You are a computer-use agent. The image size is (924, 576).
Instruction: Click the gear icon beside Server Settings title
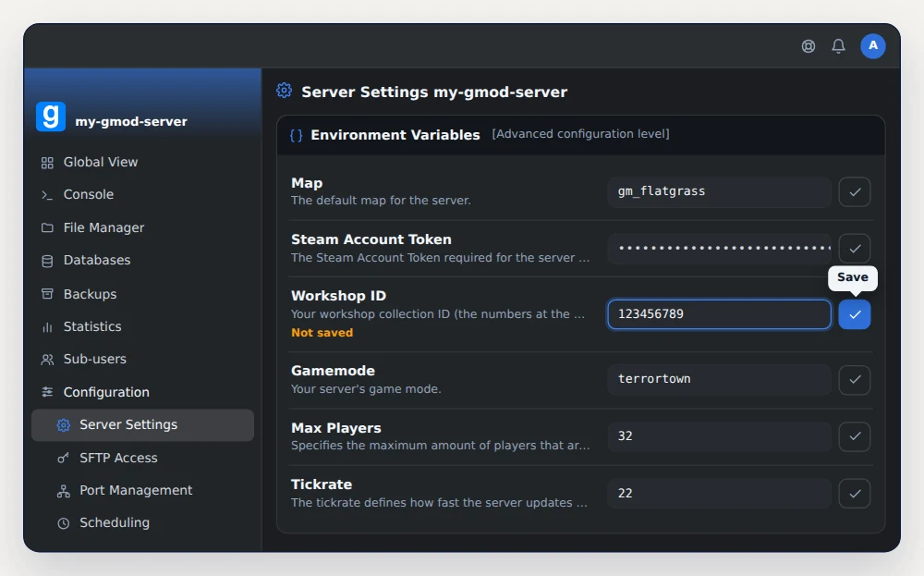284,91
